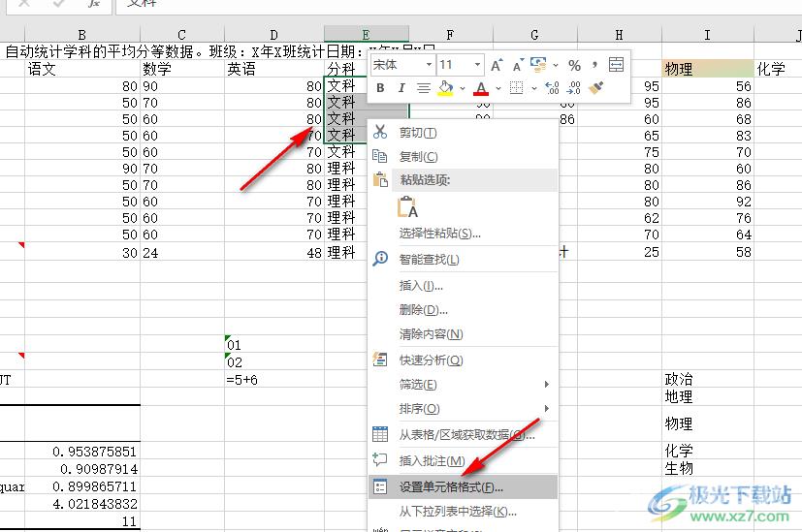Click the cell containing 地理

click(x=707, y=397)
